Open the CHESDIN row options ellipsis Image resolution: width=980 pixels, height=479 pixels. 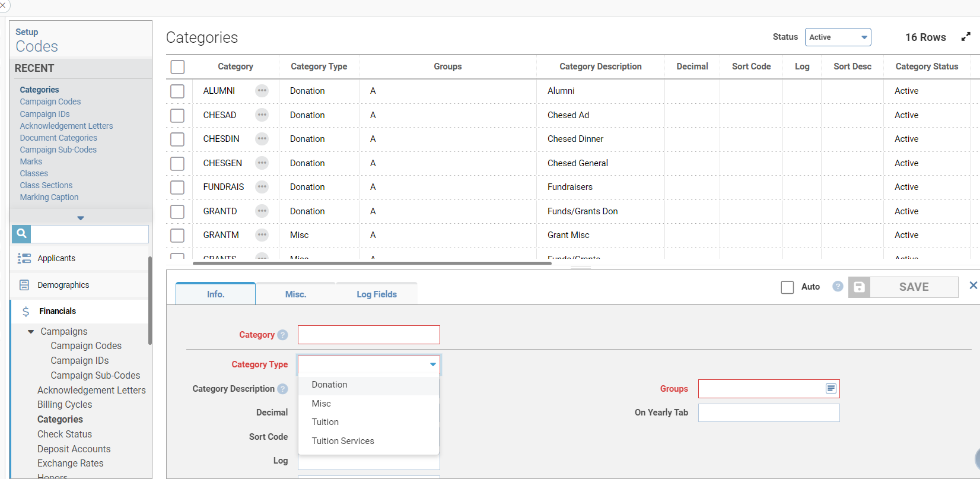point(262,139)
